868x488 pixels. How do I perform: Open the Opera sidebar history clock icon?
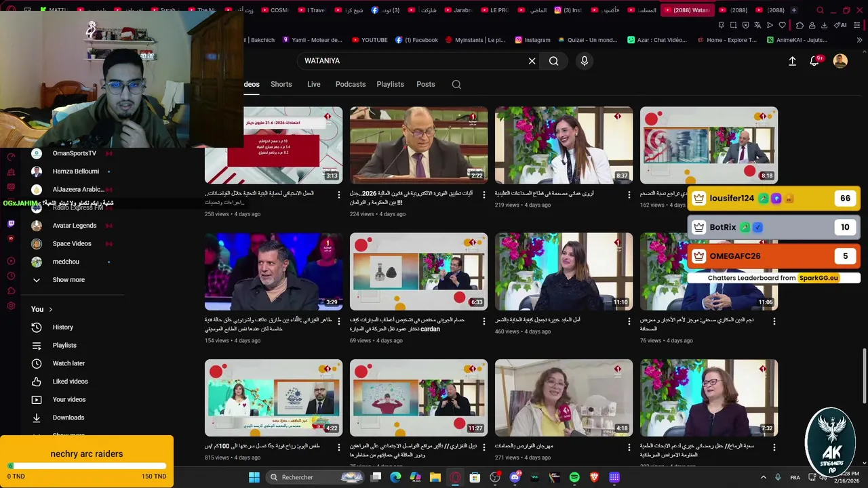[x=11, y=276]
